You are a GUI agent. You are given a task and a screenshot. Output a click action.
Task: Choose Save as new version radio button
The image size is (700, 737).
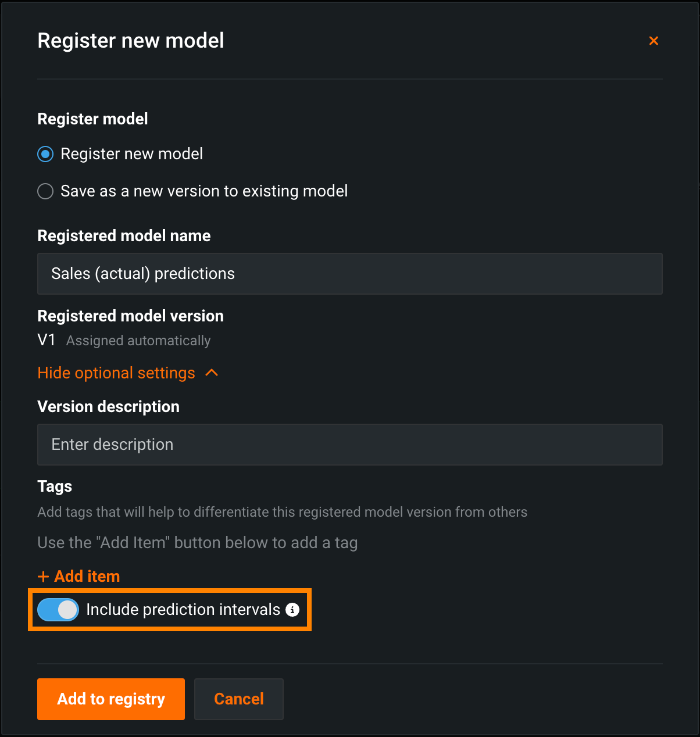point(45,191)
